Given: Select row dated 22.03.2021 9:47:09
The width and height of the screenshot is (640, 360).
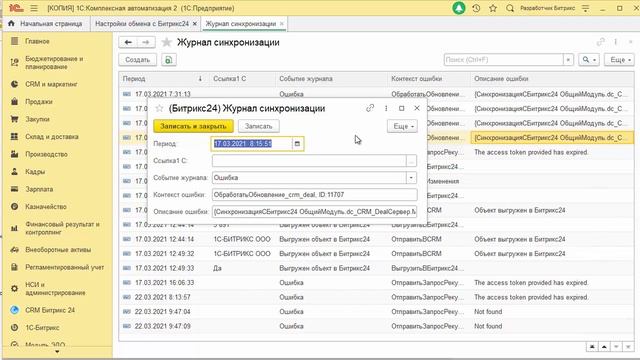Looking at the screenshot, I should click(x=376, y=326).
